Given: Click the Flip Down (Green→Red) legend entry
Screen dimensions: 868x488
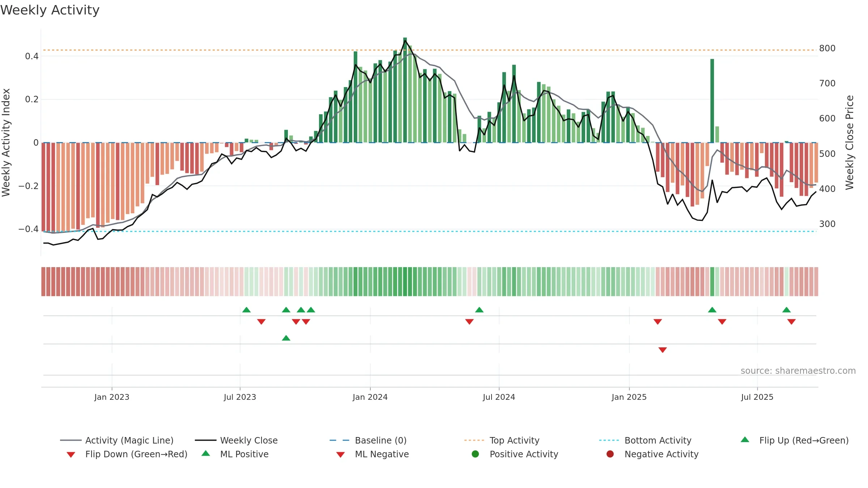Looking at the screenshot, I should (x=127, y=454).
